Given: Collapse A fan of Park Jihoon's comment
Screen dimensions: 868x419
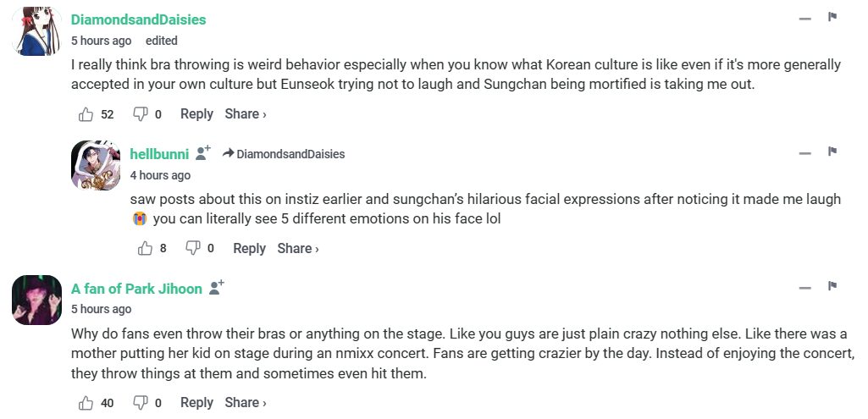Looking at the screenshot, I should (804, 288).
